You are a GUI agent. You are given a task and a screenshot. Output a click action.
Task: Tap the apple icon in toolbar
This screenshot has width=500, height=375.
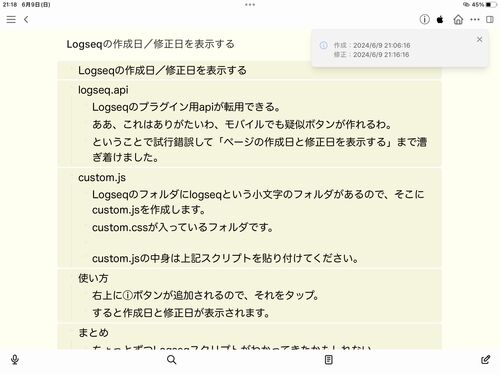tap(440, 20)
